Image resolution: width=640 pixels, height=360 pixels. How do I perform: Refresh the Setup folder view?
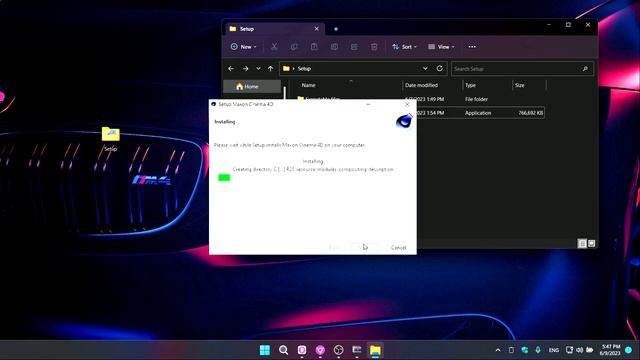(440, 69)
